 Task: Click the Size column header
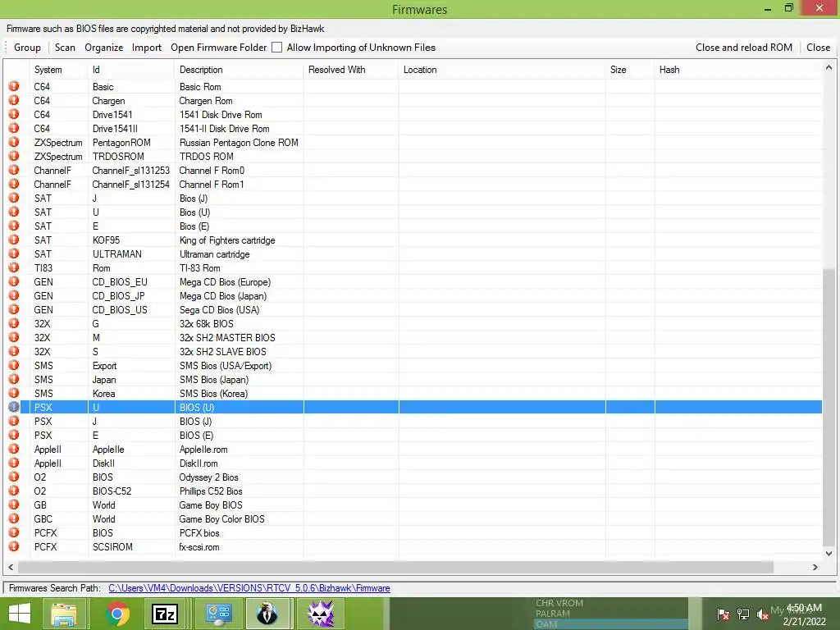630,70
